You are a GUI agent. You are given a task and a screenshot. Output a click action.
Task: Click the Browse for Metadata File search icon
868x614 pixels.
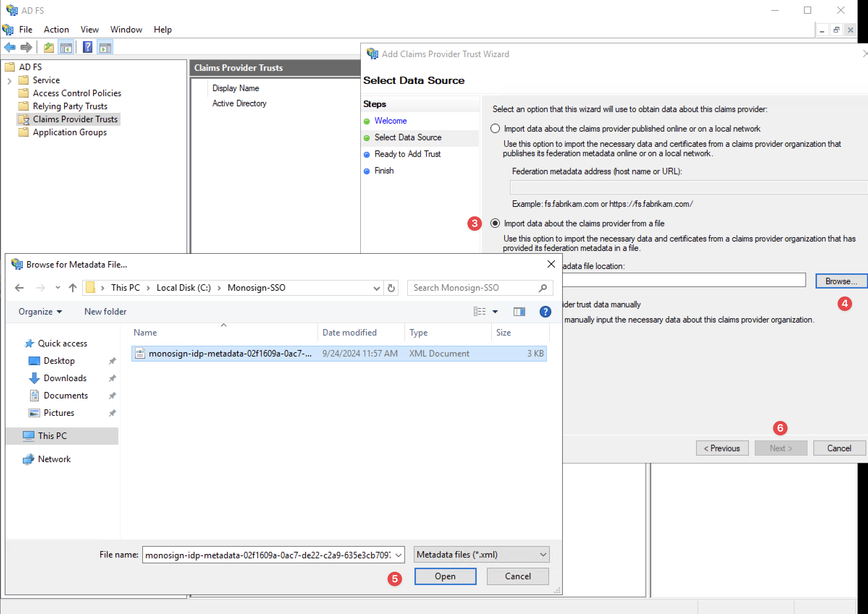click(545, 287)
